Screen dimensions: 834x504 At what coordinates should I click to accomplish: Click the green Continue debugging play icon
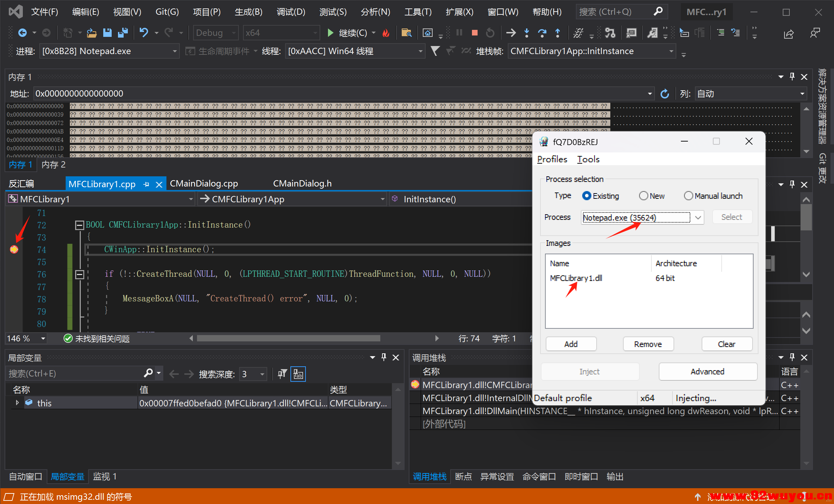pos(330,33)
